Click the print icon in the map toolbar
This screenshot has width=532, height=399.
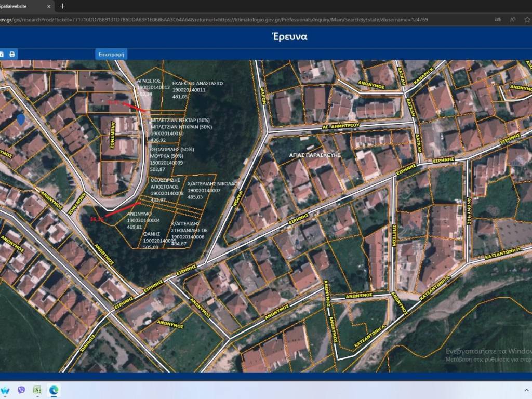pyautogui.click(x=12, y=54)
